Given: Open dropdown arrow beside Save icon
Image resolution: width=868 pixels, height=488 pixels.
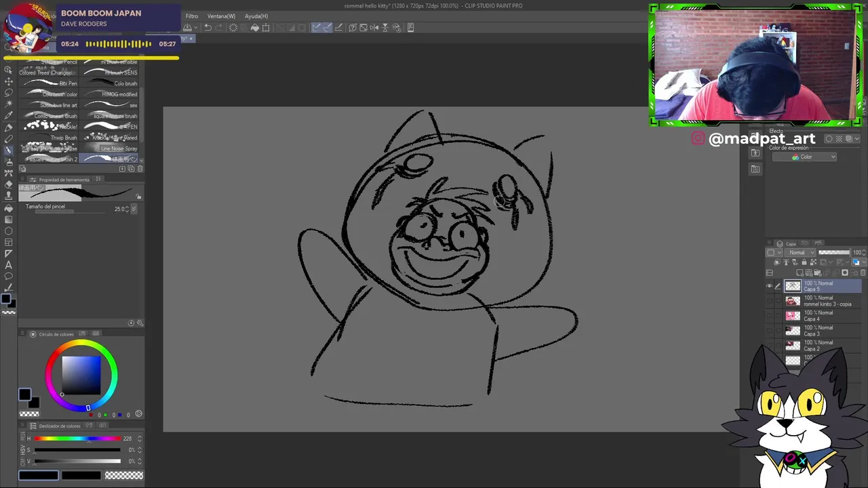Looking at the screenshot, I should [x=195, y=28].
